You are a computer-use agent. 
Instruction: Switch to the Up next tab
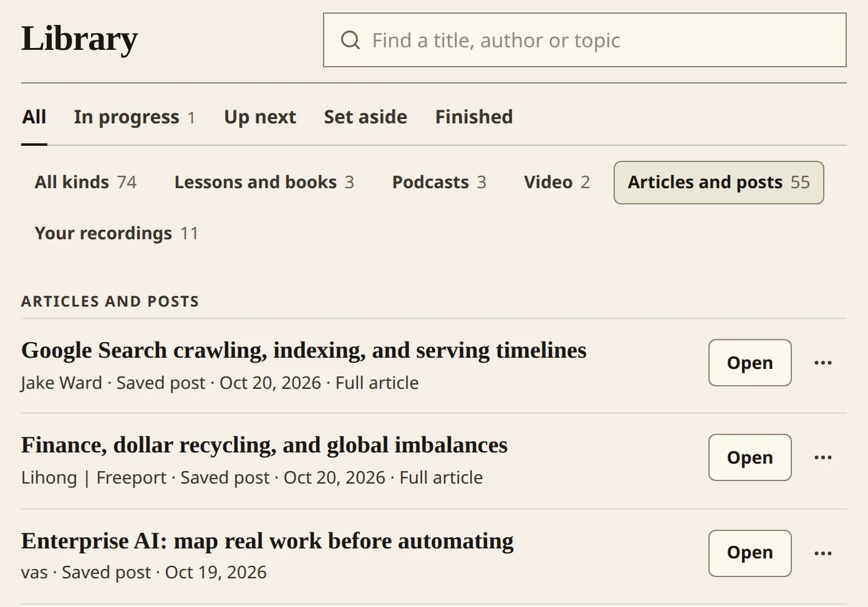260,117
